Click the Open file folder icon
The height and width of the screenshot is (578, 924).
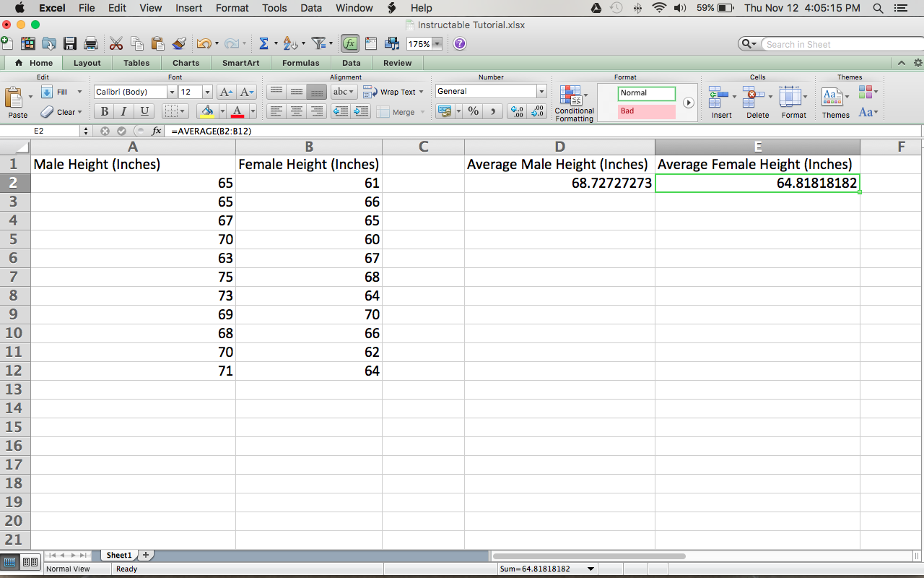[49, 43]
